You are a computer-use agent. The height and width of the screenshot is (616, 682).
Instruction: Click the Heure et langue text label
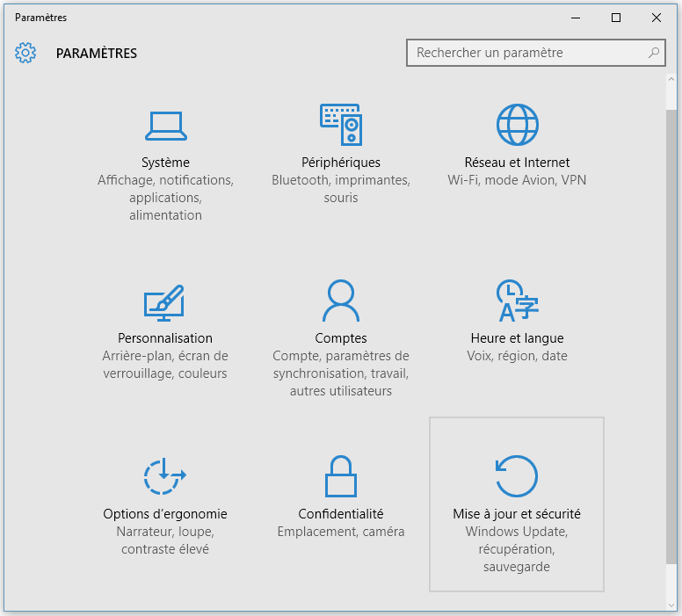(x=517, y=338)
